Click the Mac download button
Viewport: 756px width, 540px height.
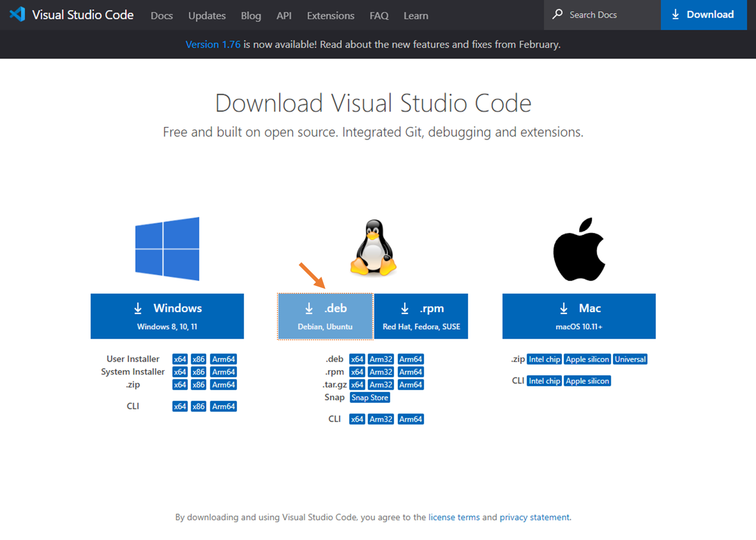click(x=579, y=316)
